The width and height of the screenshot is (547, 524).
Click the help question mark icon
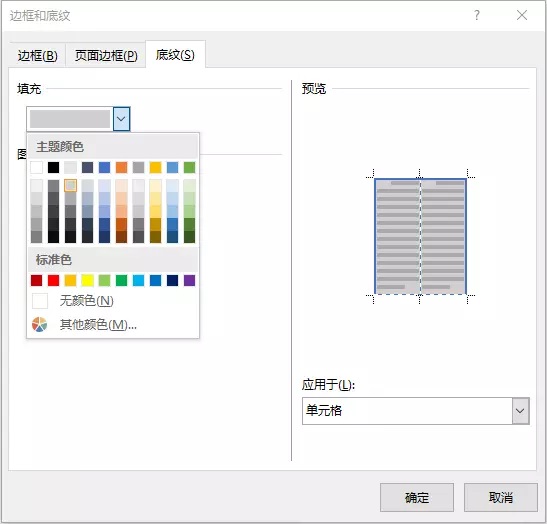(x=477, y=15)
